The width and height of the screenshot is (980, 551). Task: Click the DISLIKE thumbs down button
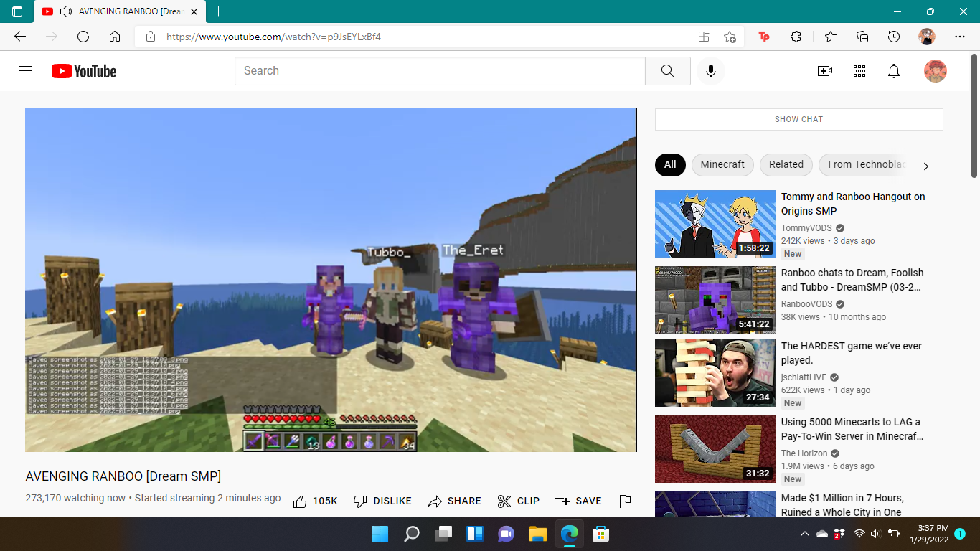click(383, 501)
